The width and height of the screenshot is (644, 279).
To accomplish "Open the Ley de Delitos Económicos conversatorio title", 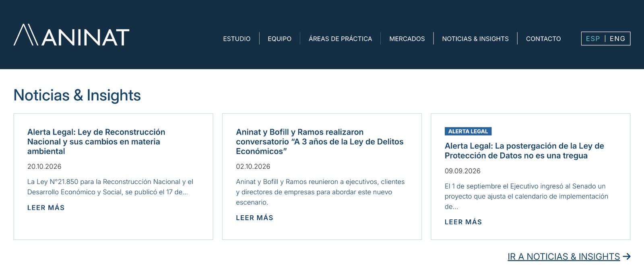I will pyautogui.click(x=320, y=142).
